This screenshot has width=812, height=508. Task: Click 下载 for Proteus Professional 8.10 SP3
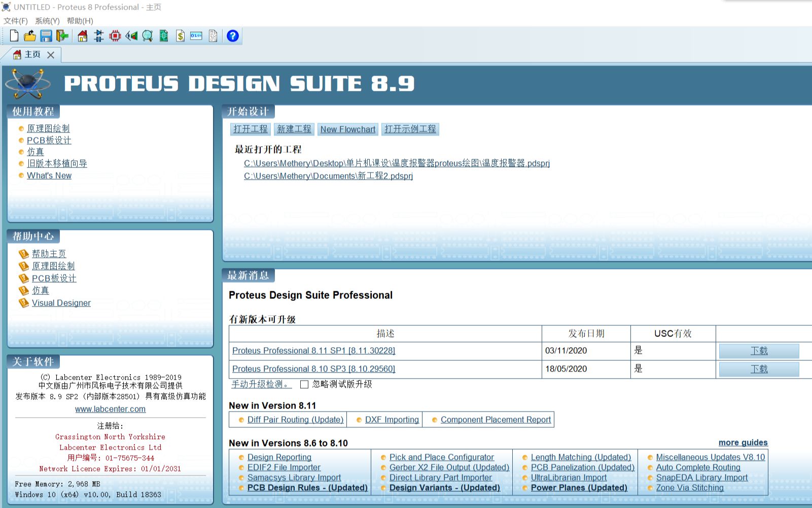pos(759,369)
